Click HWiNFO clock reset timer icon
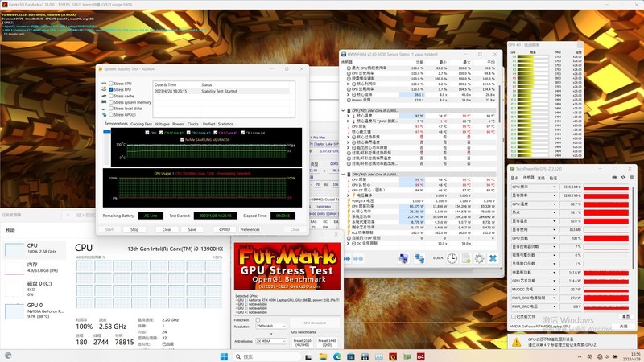Screen dimensions: 644x362 pyautogui.click(x=452, y=258)
